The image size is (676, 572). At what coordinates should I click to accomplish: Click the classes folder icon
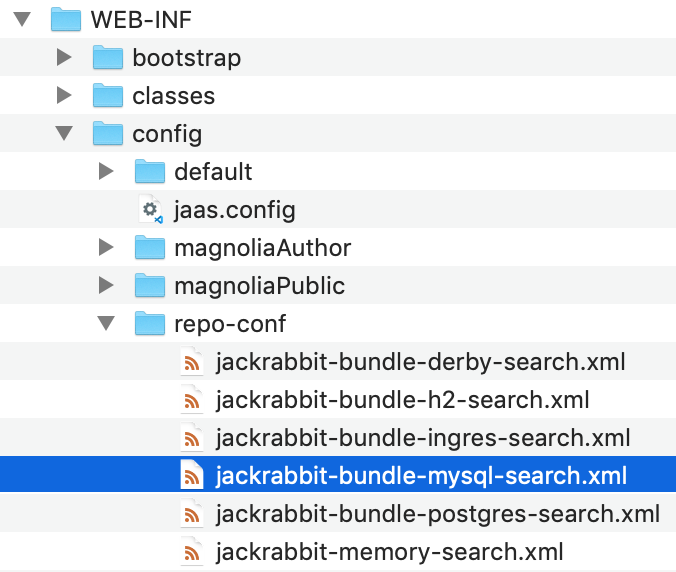(108, 95)
